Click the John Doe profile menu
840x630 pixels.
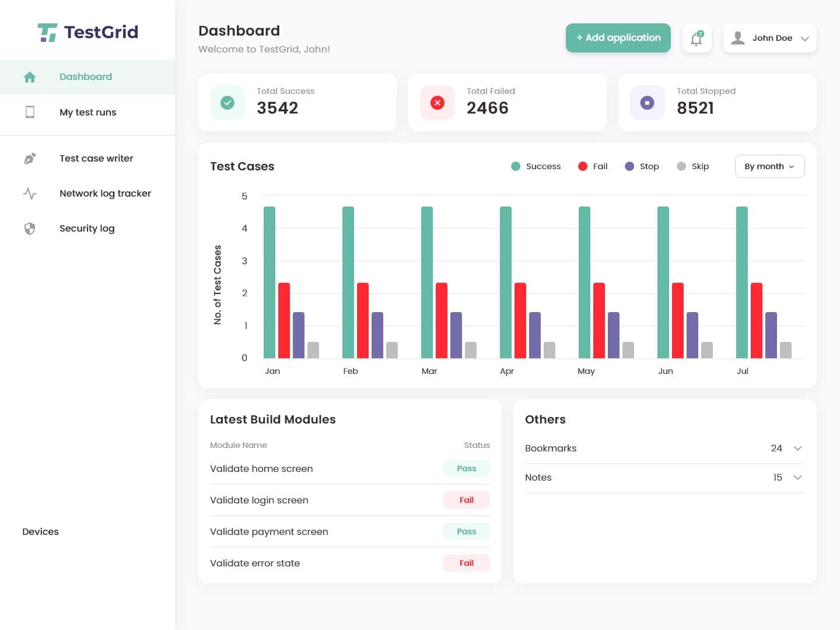(x=769, y=38)
